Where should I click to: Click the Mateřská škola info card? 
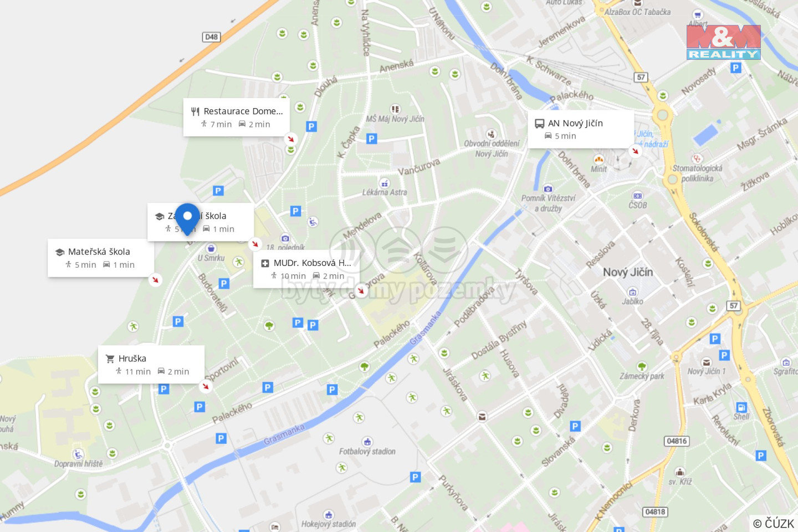[x=101, y=258]
